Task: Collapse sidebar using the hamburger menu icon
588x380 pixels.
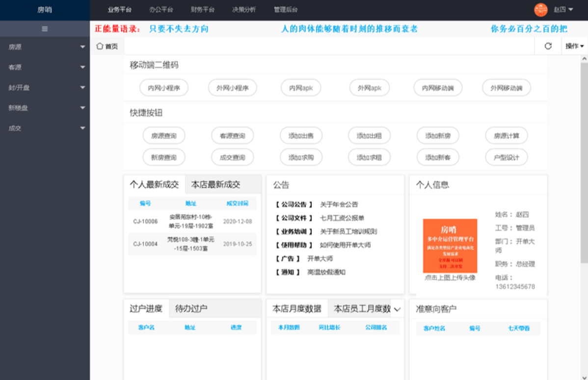Action: click(45, 29)
